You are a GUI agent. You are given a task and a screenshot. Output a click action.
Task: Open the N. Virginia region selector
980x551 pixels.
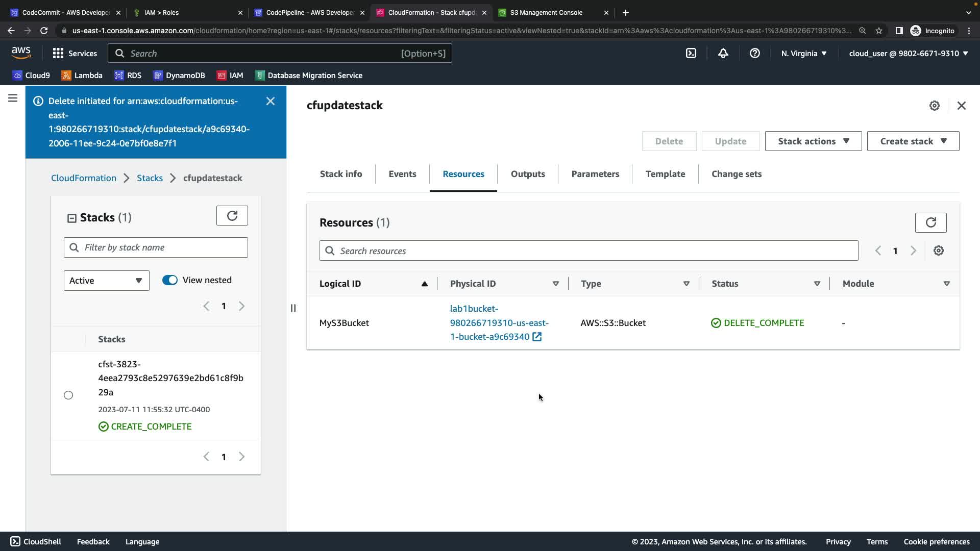(x=803, y=53)
